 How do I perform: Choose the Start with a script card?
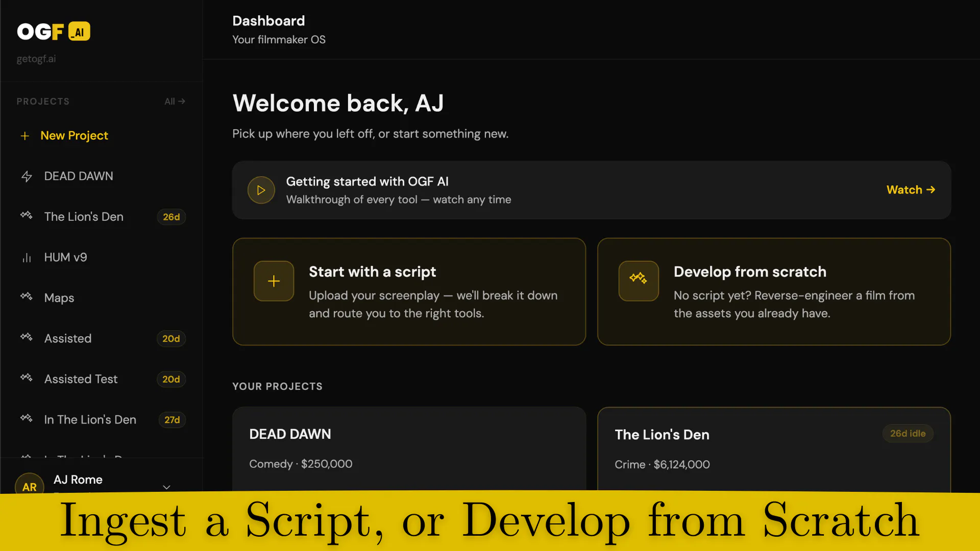409,292
